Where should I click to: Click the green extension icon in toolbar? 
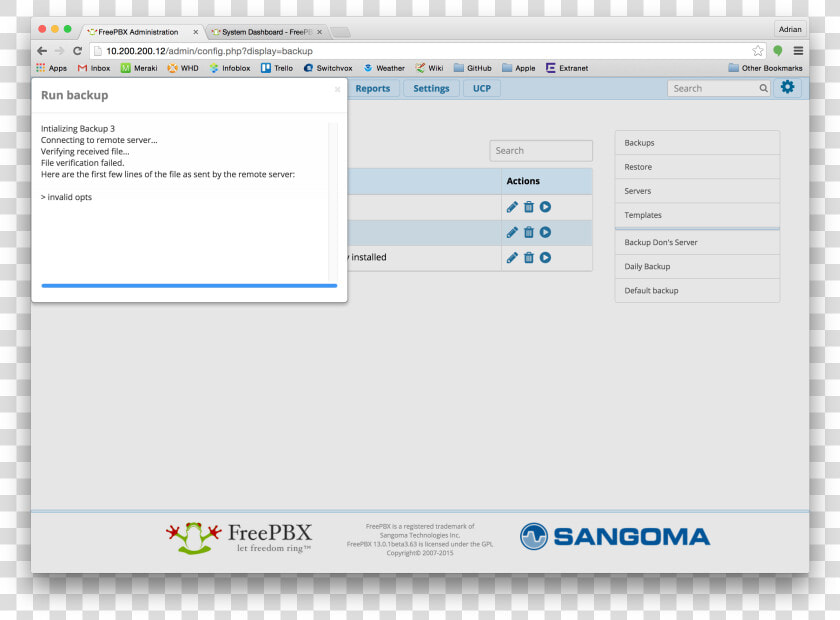[x=778, y=51]
